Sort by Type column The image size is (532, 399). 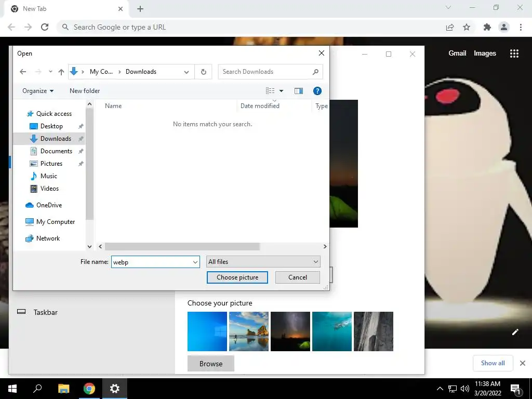click(x=321, y=106)
